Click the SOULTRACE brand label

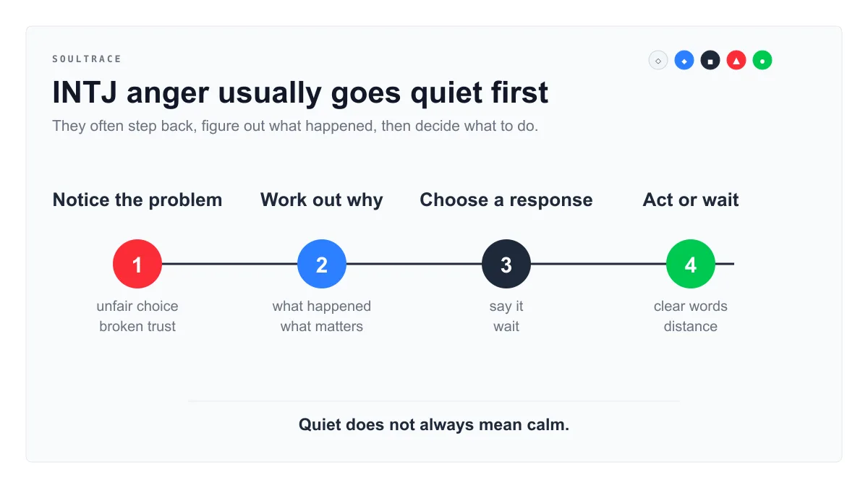87,59
